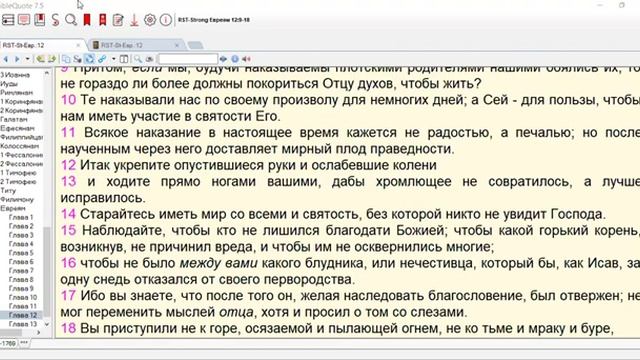Click the copy pages icon in secondary toolbar
640x360 pixels.
[66, 59]
